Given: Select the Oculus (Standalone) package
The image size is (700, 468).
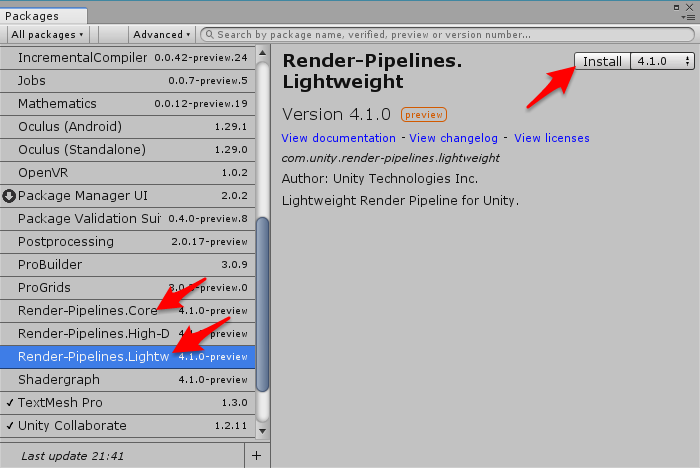Looking at the screenshot, I should pyautogui.click(x=128, y=150).
